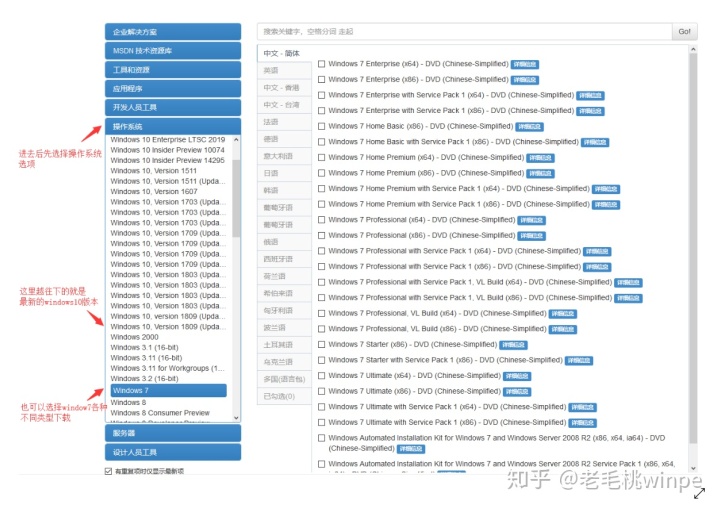This screenshot has height=512, width=720.
Task: Open the 日语 language tab
Action: point(272,173)
